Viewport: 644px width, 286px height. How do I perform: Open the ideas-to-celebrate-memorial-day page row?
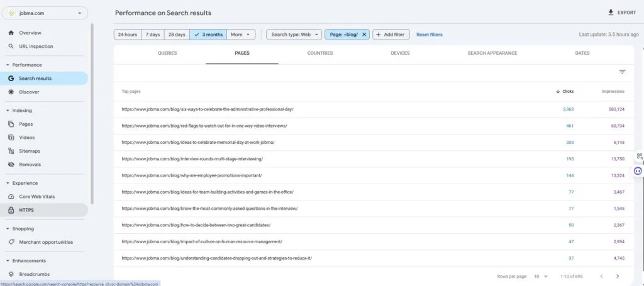pos(374,143)
